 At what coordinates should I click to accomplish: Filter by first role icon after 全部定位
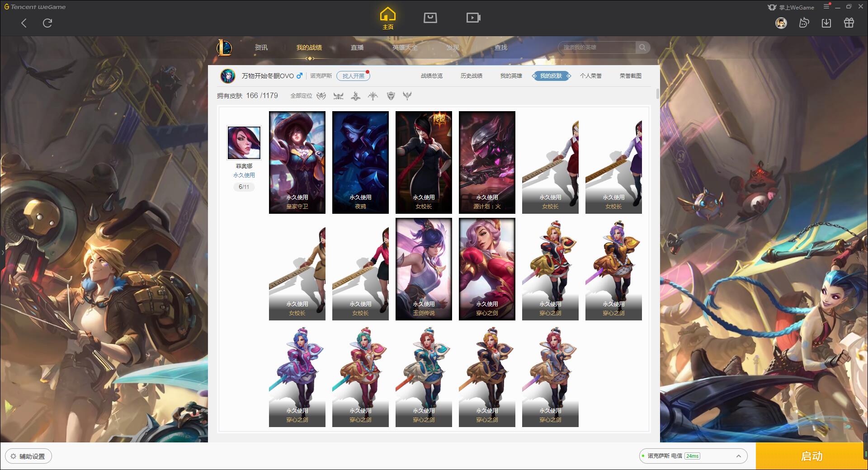point(321,96)
